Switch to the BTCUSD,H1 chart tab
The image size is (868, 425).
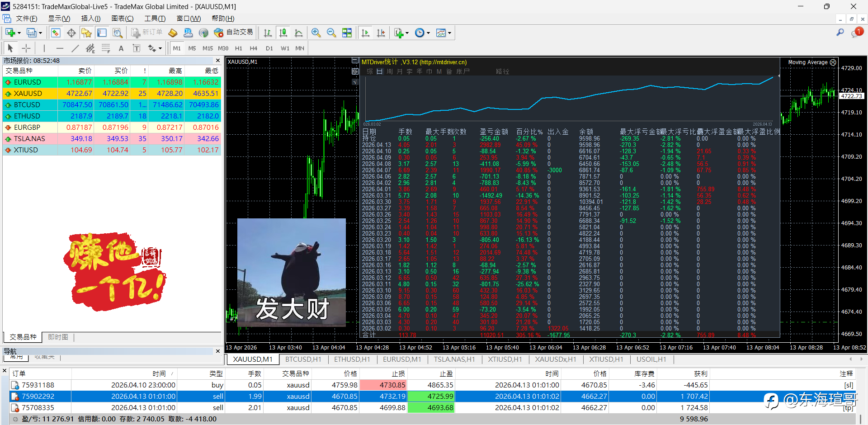coord(303,359)
